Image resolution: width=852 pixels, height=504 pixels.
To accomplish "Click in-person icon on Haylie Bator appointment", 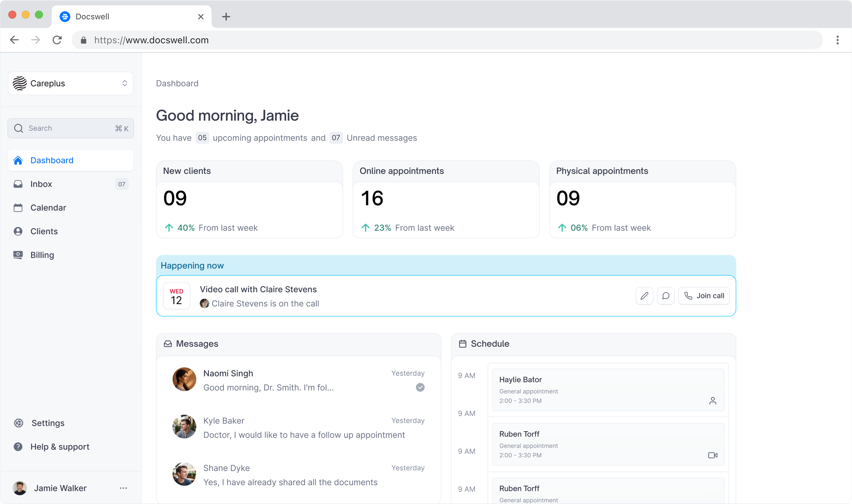I will [713, 401].
